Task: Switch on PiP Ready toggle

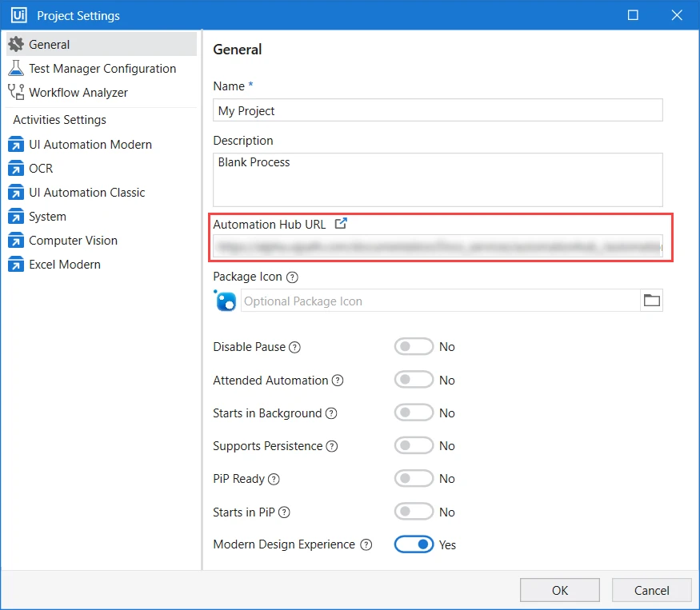Action: coord(414,478)
